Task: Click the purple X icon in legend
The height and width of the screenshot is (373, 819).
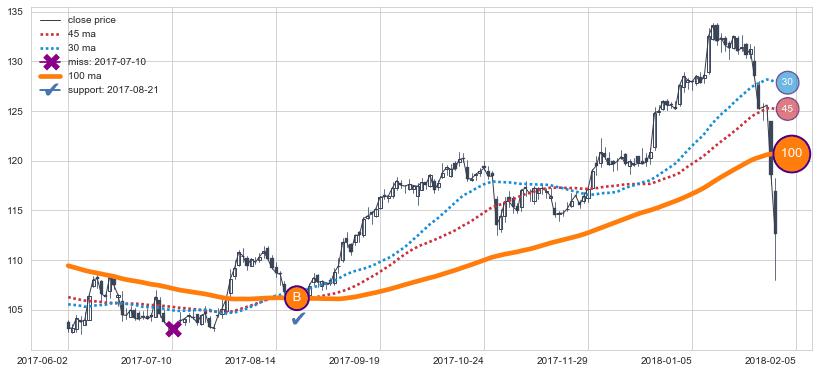Action: (51, 62)
